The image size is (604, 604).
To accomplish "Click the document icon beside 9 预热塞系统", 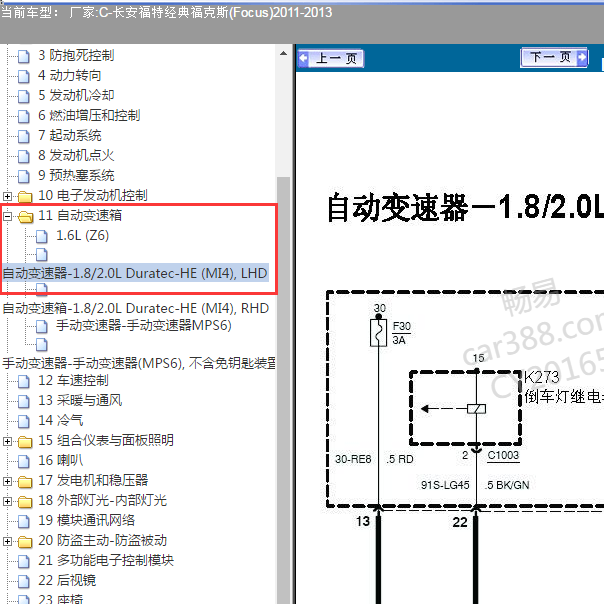I will [24, 176].
